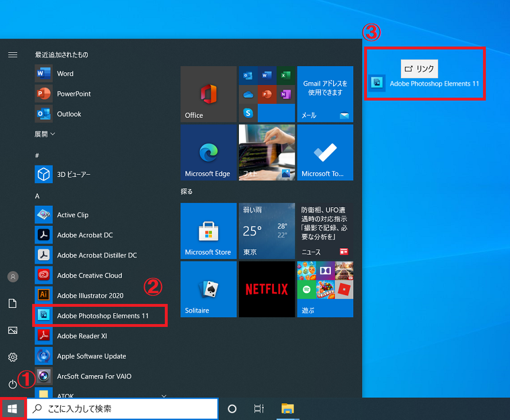
Task: Open Apple Software Update
Action: [101, 356]
